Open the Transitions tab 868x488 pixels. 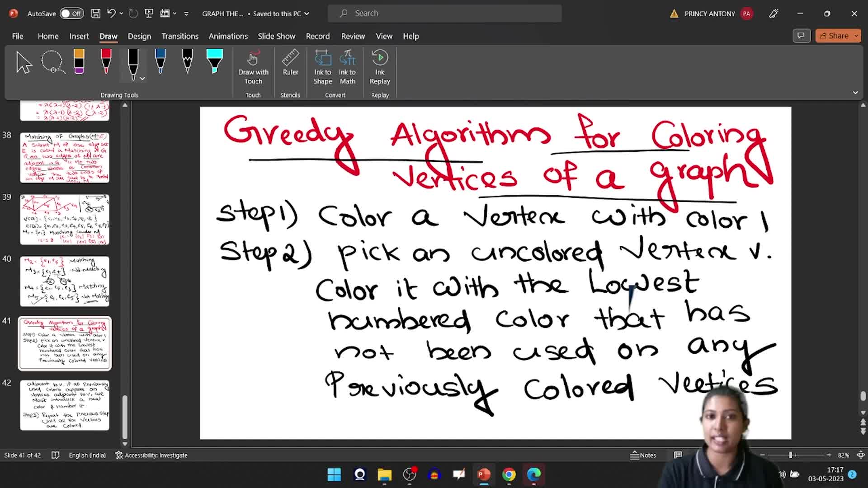coord(180,36)
